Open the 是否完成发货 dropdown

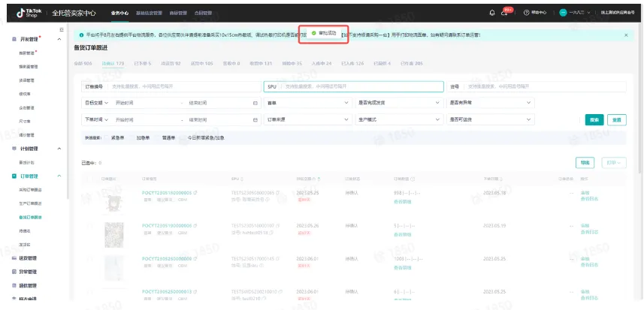click(399, 103)
